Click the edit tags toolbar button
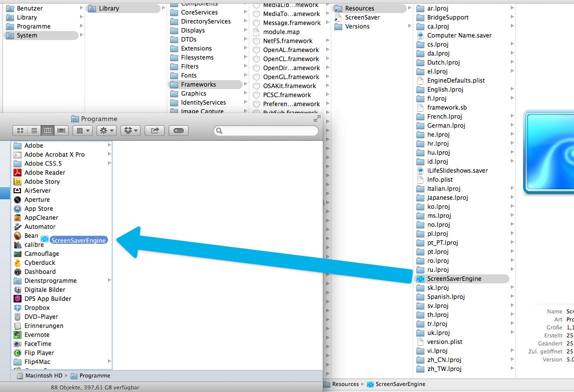Viewport: 574px width, 392px height. coord(179,131)
